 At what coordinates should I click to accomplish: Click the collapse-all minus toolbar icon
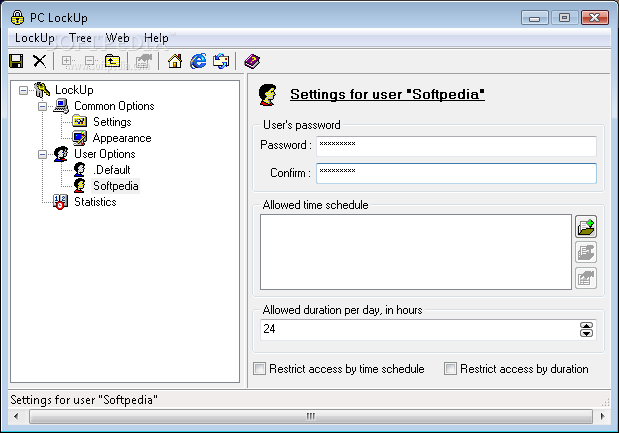tap(90, 61)
